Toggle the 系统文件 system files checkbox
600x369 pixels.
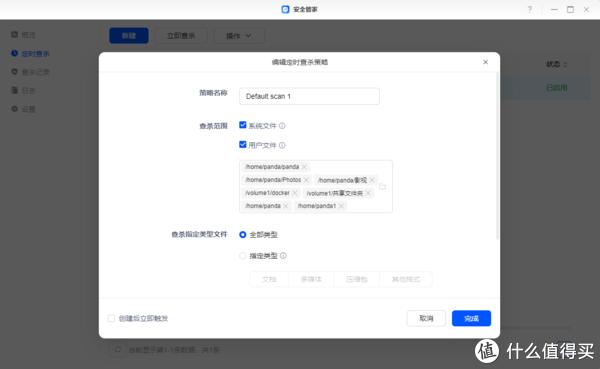(243, 125)
